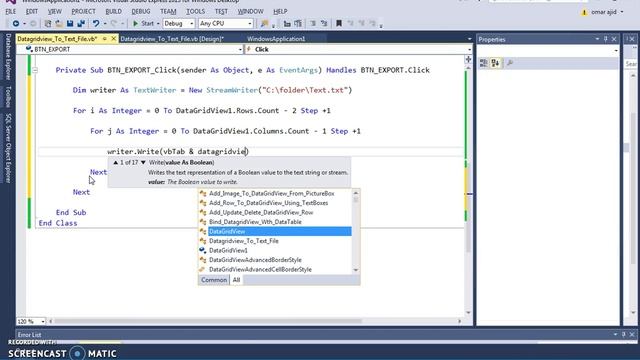Screen dimensions: 640x360
Task: Open the Click method name dropdown
Action: pyautogui.click(x=358, y=49)
